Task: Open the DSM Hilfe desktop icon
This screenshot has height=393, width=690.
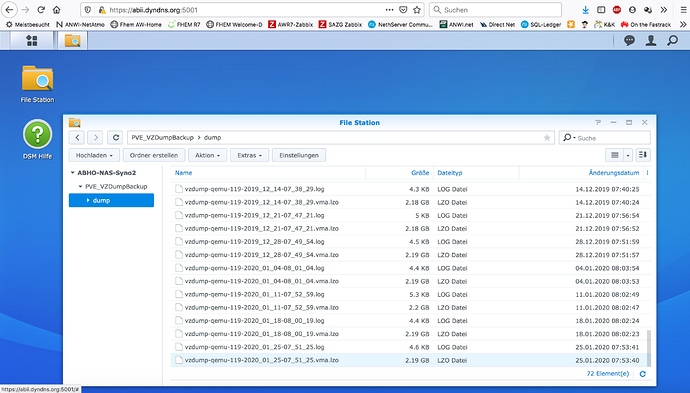Action: click(x=37, y=139)
